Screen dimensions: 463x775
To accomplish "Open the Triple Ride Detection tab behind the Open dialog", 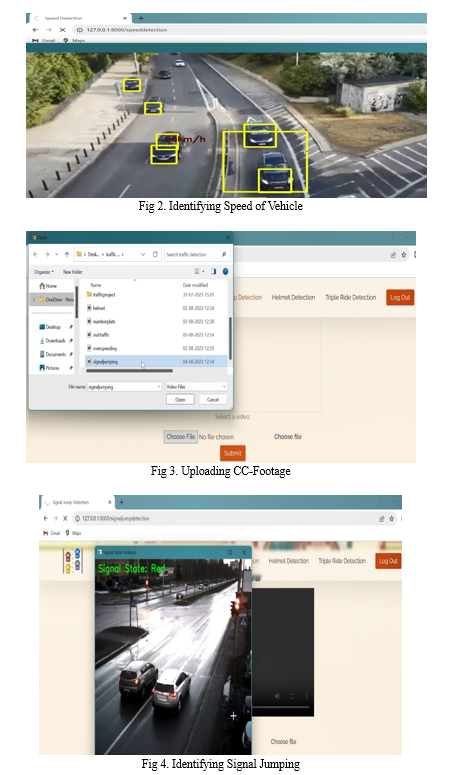I will point(350,297).
